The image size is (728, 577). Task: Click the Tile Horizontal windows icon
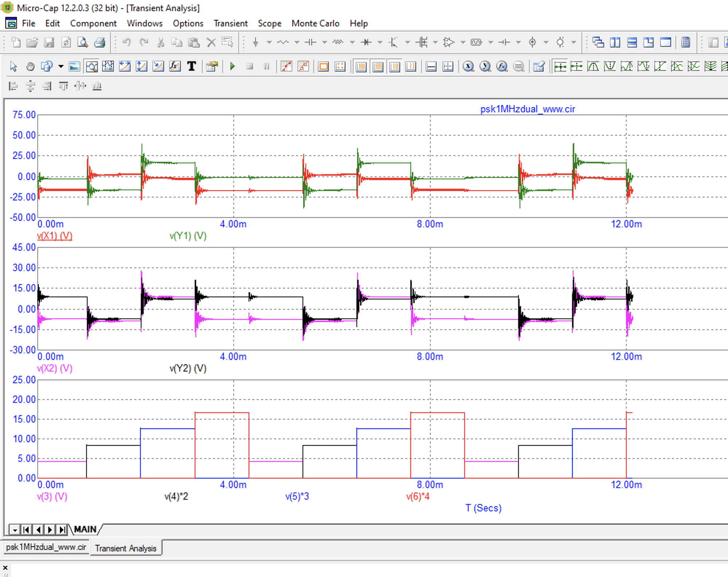pyautogui.click(x=632, y=43)
